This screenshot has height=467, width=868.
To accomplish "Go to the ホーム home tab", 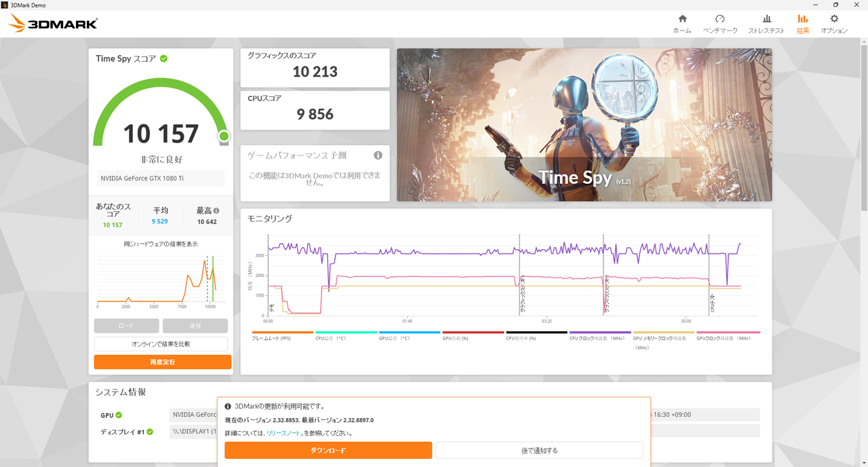I will (682, 24).
